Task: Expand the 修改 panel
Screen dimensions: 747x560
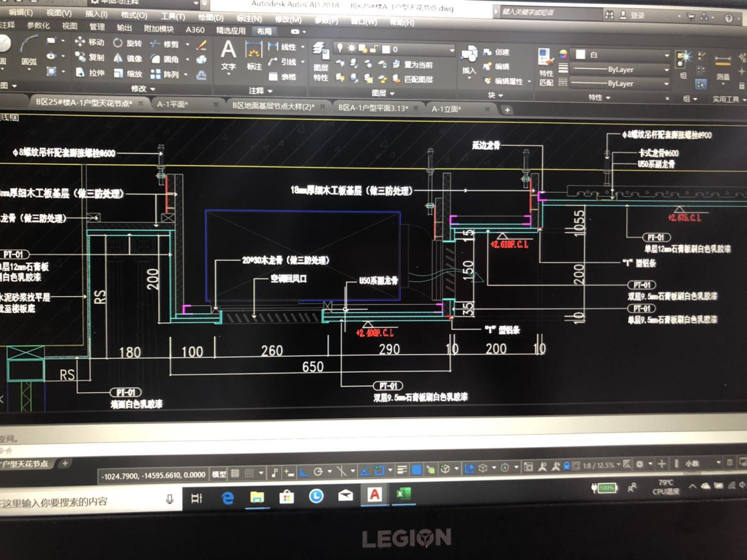Action: [x=143, y=89]
